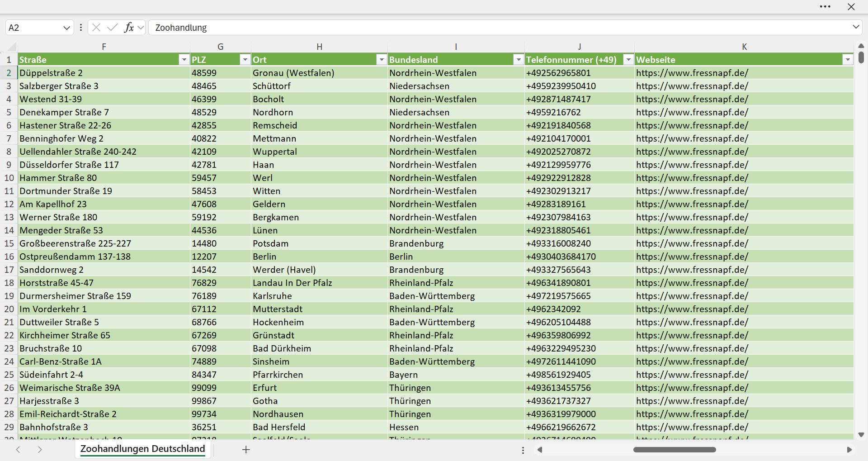This screenshot has width=868, height=461.
Task: Select the Wuppertal cell
Action: [319, 152]
